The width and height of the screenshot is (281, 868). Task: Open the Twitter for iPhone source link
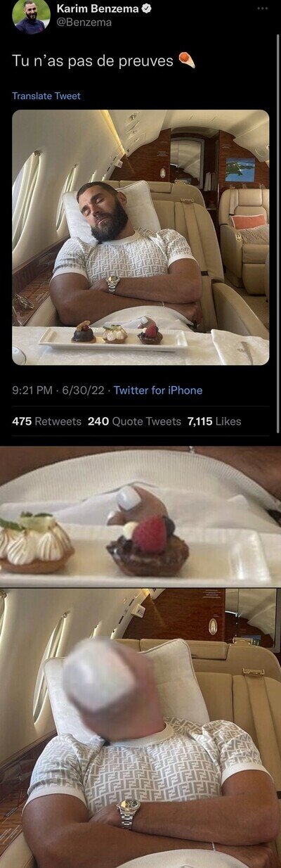(158, 390)
